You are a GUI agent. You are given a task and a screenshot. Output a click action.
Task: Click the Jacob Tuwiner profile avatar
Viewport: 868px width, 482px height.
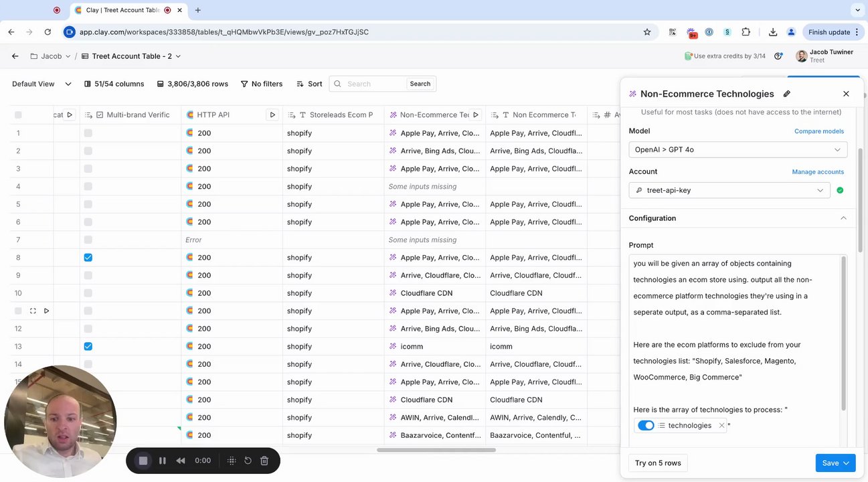point(801,56)
